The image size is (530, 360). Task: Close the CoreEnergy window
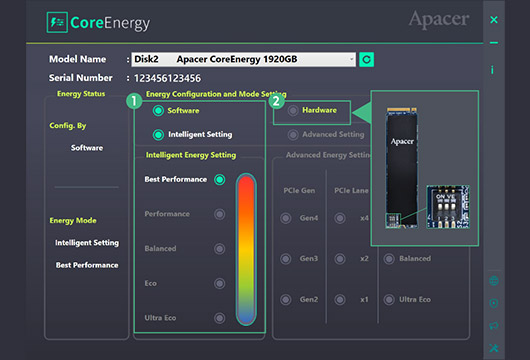pyautogui.click(x=494, y=20)
